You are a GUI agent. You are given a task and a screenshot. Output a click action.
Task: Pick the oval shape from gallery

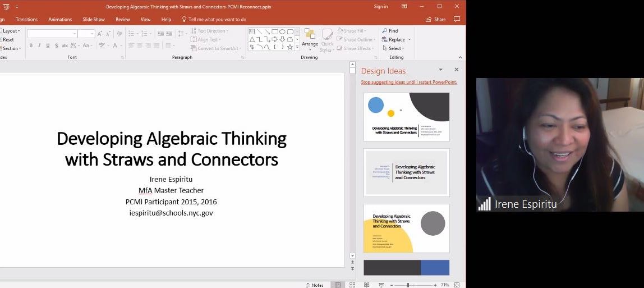click(282, 31)
